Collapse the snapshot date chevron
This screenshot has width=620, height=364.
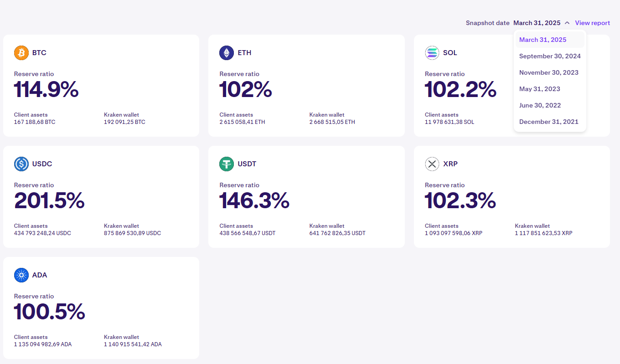click(x=567, y=23)
